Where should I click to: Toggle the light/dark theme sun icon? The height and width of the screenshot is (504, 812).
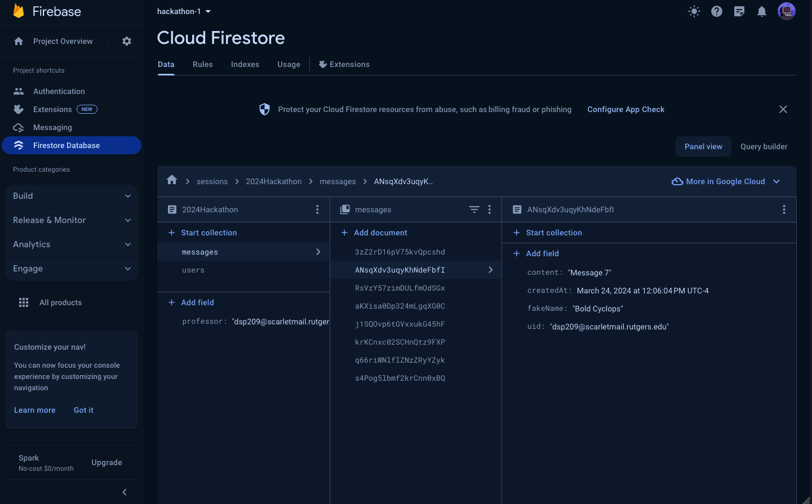point(694,11)
